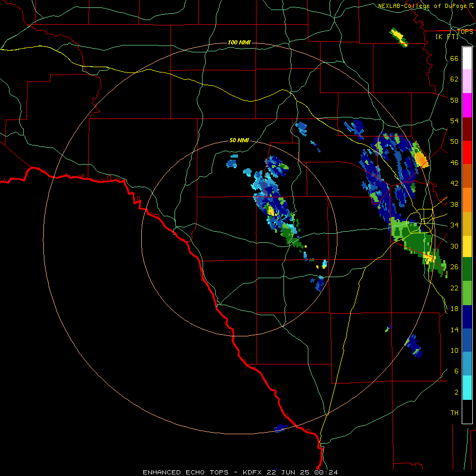Click legend value 34
Viewport: 476px width, 476px height.
click(454, 225)
